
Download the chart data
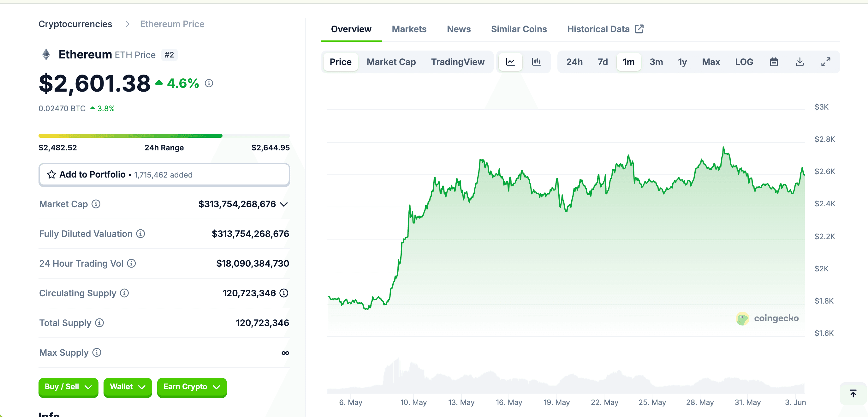coord(800,62)
